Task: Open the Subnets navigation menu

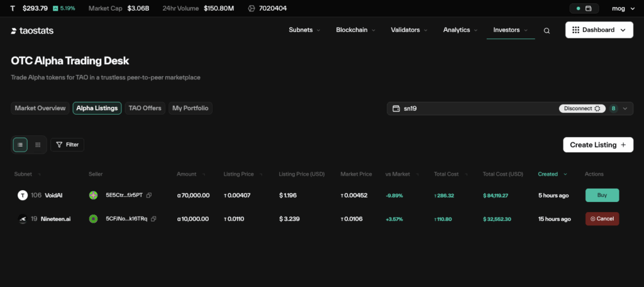Action: coord(304,30)
